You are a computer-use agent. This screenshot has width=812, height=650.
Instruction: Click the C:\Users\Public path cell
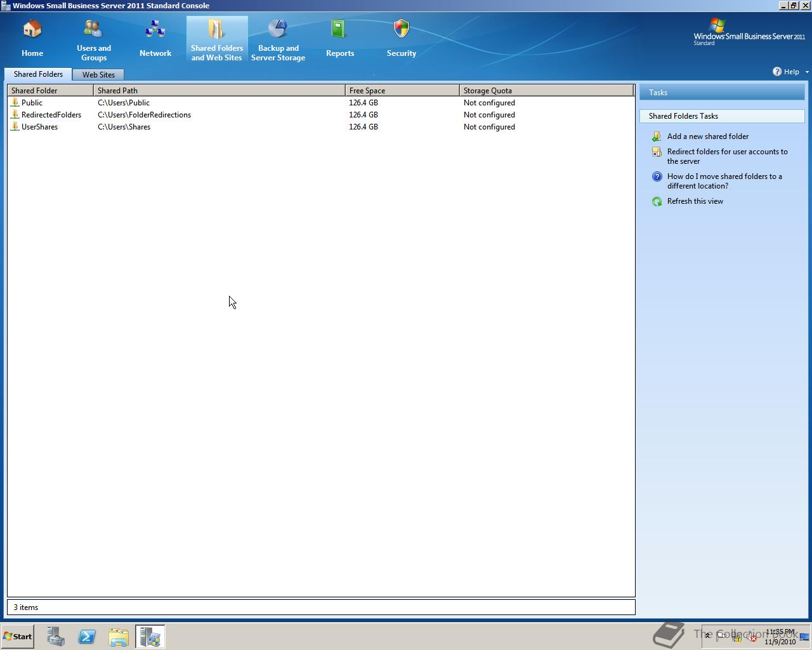(124, 103)
